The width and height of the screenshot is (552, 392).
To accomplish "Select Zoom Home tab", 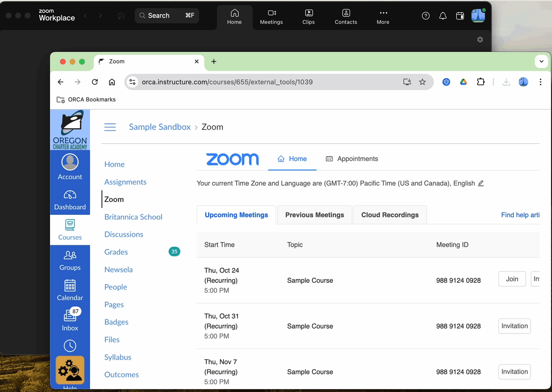I will point(292,159).
